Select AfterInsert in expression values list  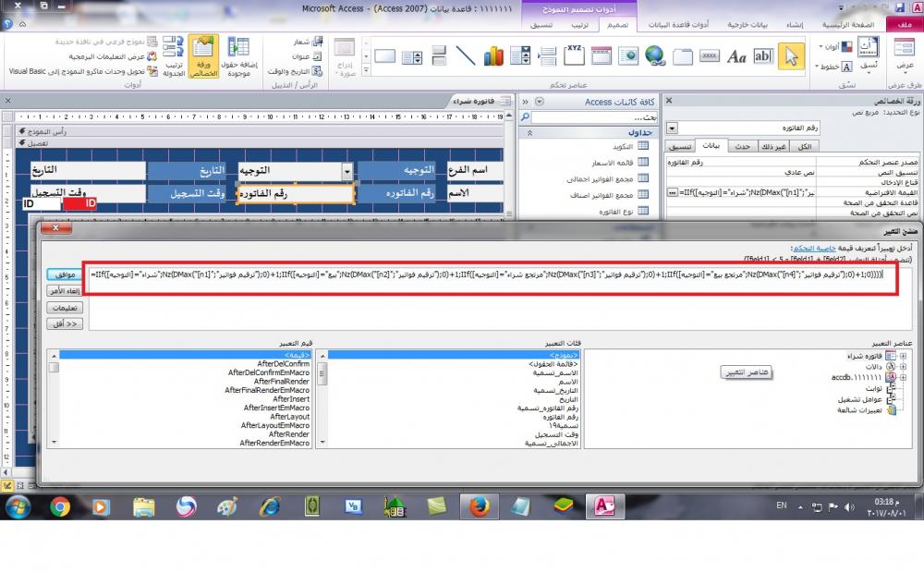[291, 398]
